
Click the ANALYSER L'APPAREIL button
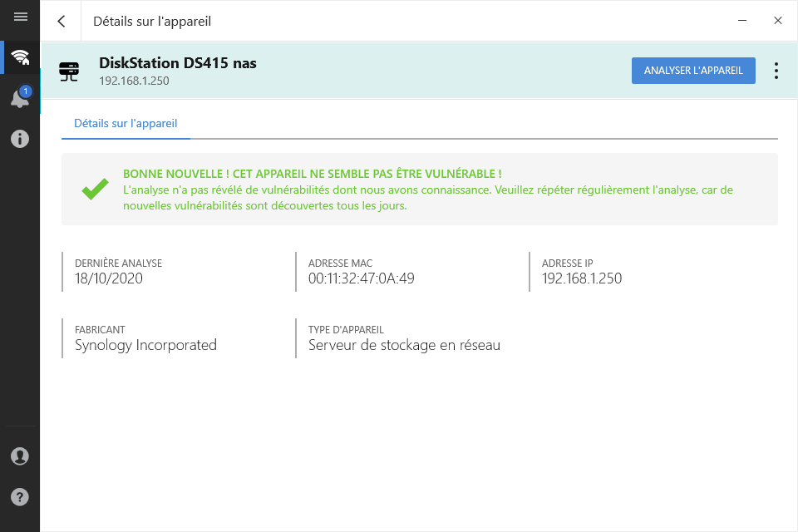pos(693,71)
